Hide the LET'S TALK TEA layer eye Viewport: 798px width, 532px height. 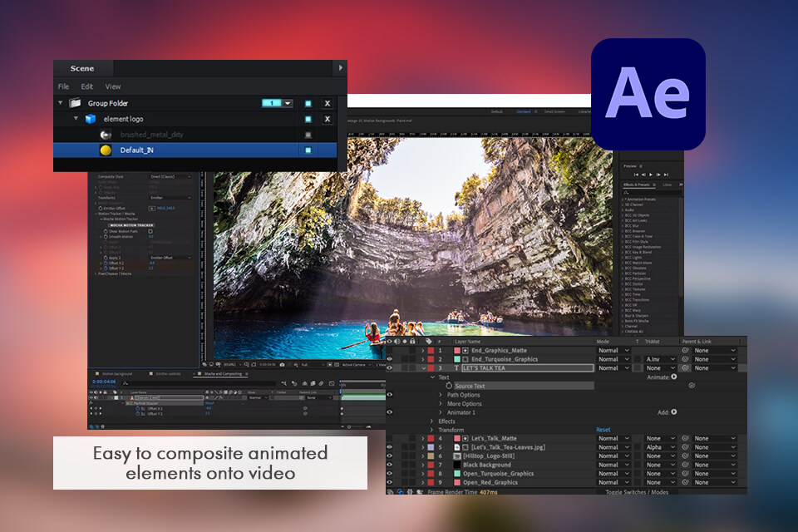[x=390, y=368]
